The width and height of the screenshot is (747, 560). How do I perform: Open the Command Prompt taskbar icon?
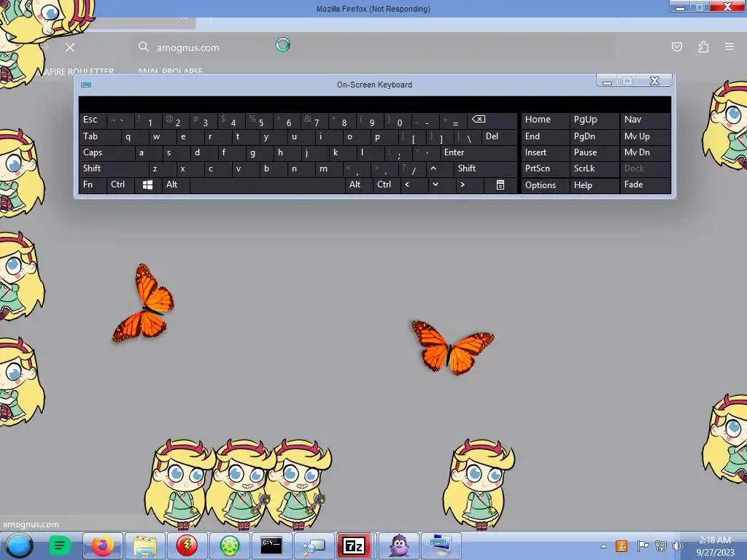[271, 545]
